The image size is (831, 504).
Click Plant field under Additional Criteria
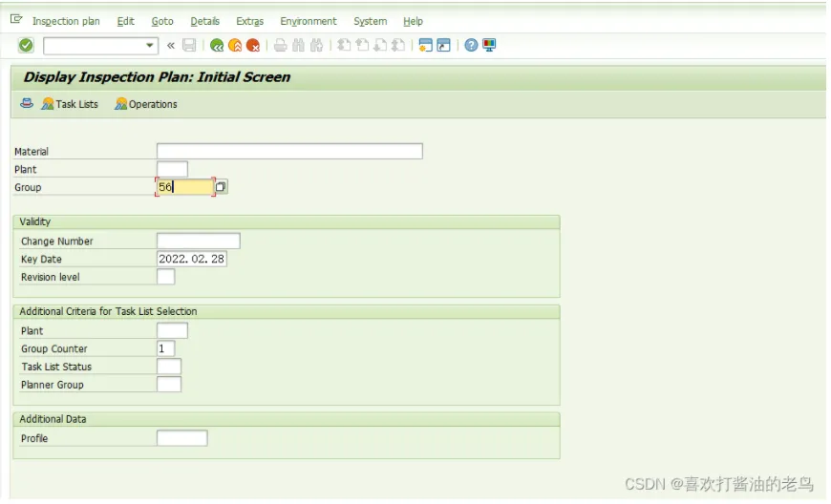click(x=172, y=330)
